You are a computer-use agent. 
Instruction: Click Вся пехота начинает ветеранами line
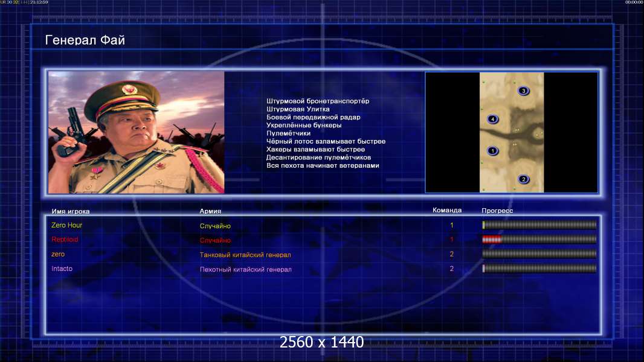tap(323, 166)
